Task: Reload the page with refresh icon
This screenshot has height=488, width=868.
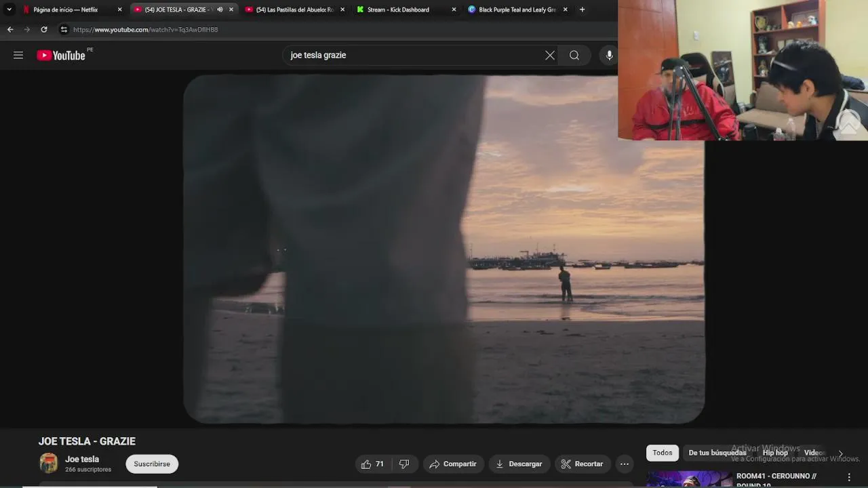Action: [44, 30]
